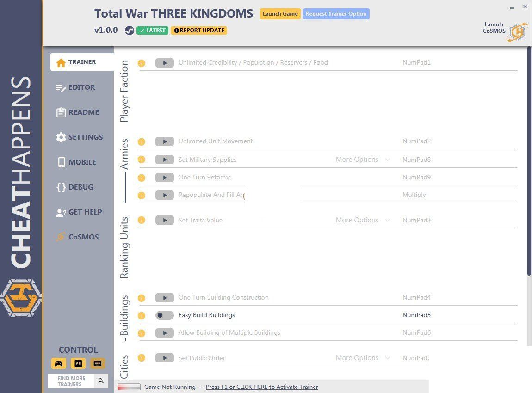
Task: Activate Allow Building of Multiple Buildings
Action: [165, 333]
